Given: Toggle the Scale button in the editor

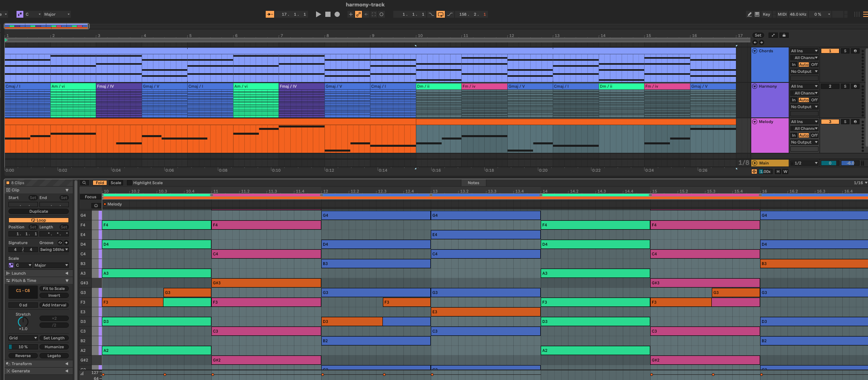Looking at the screenshot, I should point(116,183).
